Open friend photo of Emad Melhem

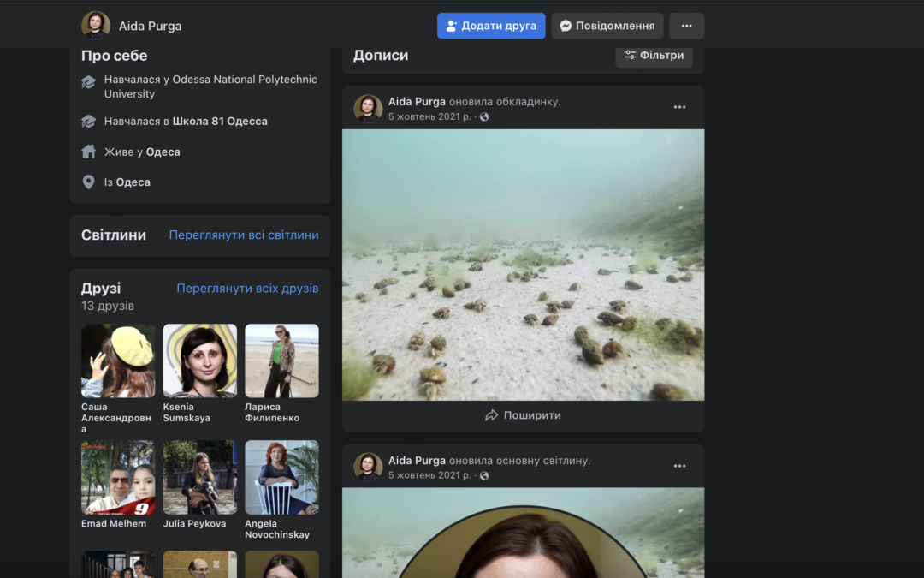[118, 477]
